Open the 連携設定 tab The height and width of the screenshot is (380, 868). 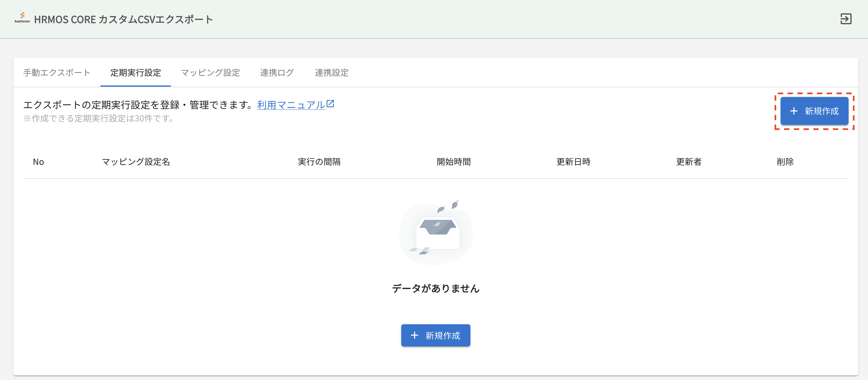[331, 73]
